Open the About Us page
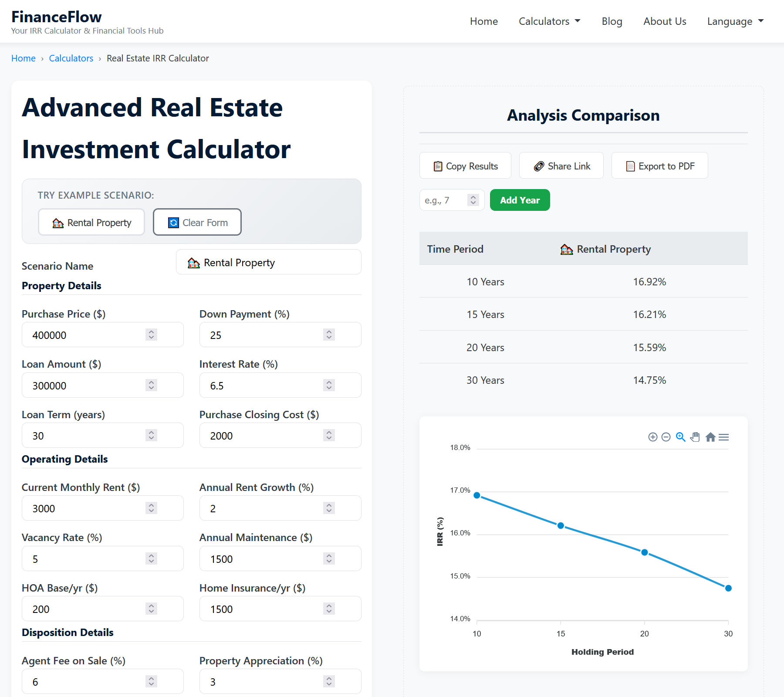This screenshot has width=784, height=697. tap(664, 21)
